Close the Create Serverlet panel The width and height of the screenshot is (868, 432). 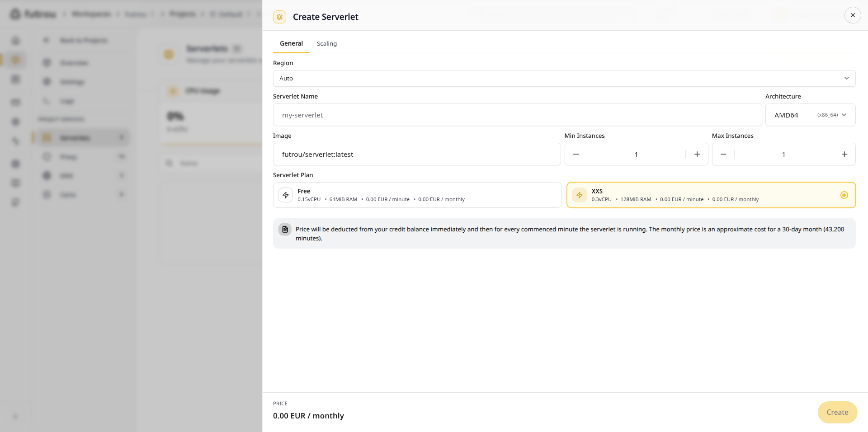coord(853,15)
